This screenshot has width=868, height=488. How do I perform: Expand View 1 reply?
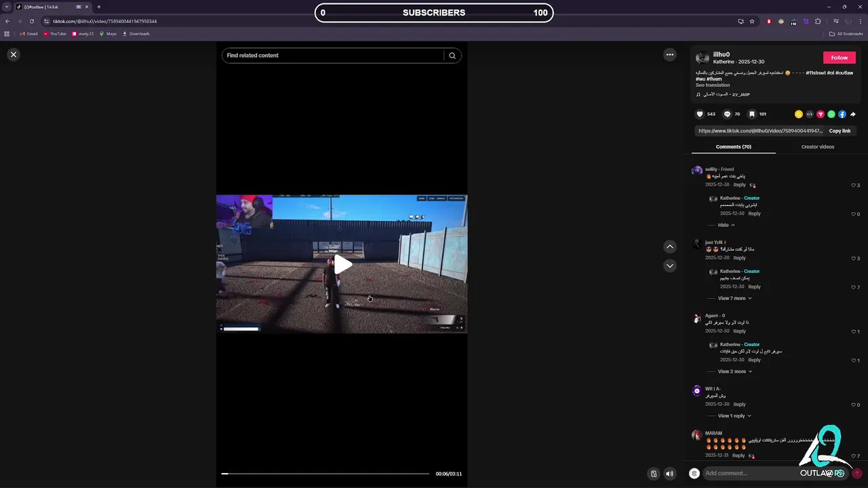click(x=734, y=416)
